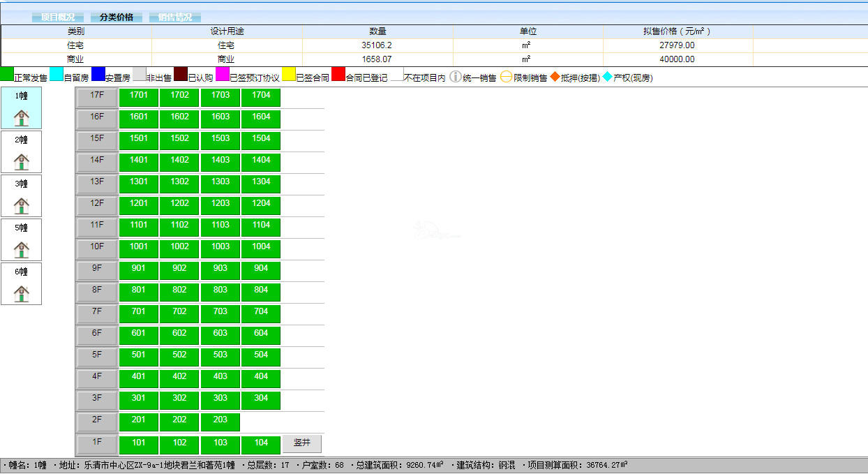Screen dimensions: 868x474
Task: Click the 总层数: 17 status entry
Action: point(268,465)
